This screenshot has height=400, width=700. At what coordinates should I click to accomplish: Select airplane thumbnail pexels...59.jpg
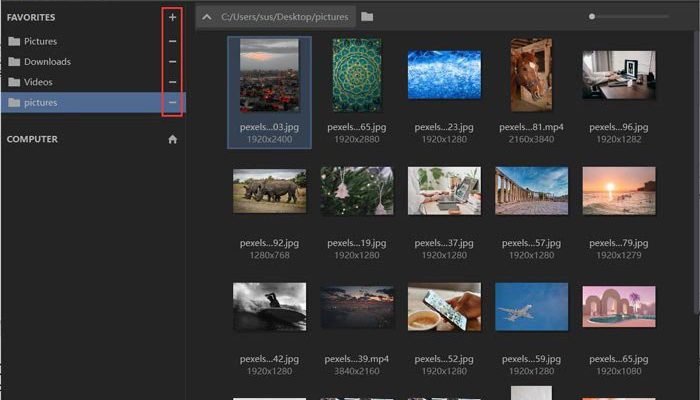[531, 307]
